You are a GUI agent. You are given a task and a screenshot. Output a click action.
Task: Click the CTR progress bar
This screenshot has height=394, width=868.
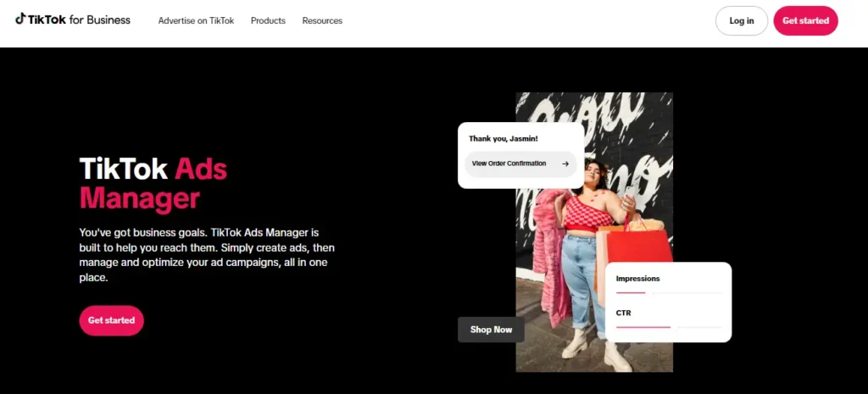click(x=669, y=327)
